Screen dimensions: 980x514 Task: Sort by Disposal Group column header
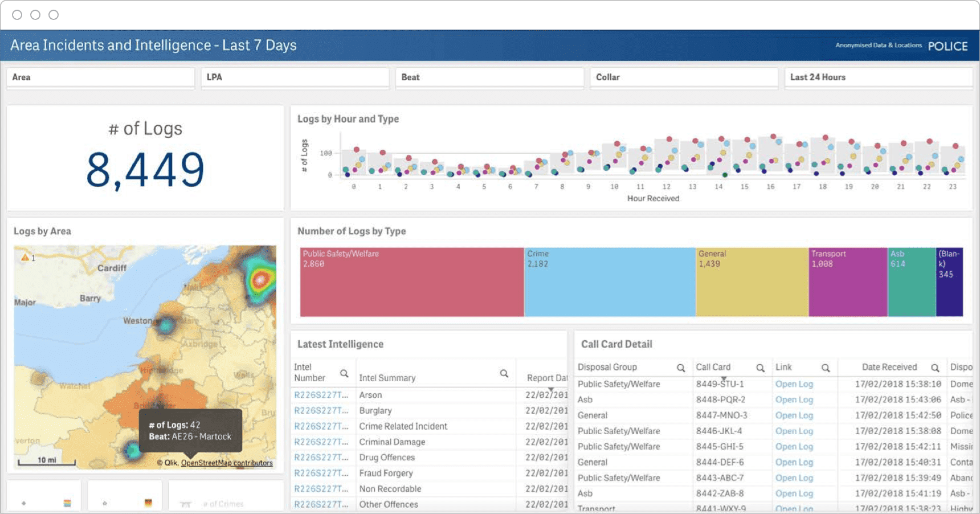pyautogui.click(x=607, y=367)
